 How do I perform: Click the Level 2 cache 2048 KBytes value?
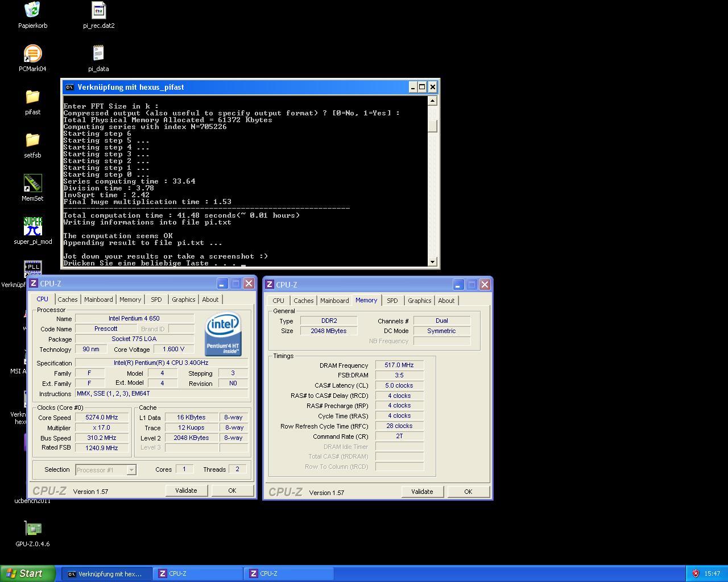coord(191,438)
